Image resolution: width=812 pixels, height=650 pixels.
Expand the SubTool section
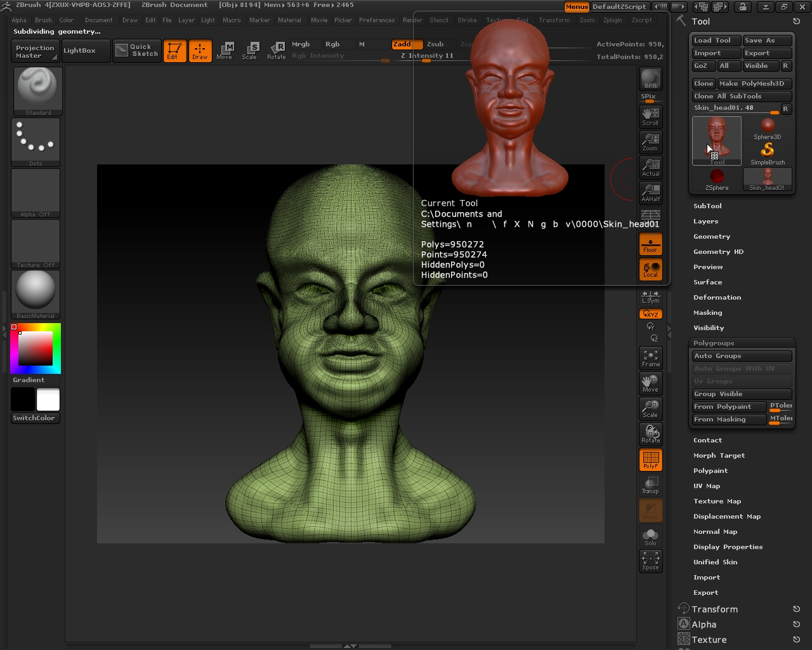pyautogui.click(x=707, y=206)
